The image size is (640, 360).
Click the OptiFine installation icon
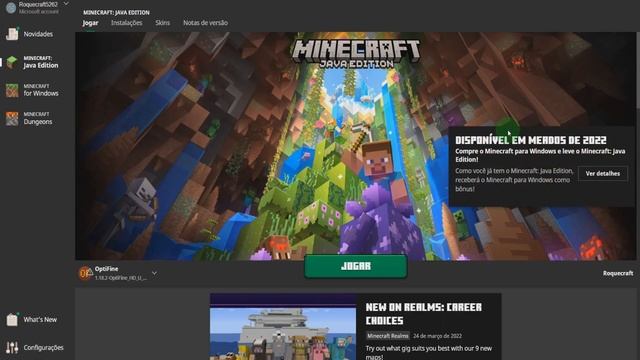(x=85, y=273)
